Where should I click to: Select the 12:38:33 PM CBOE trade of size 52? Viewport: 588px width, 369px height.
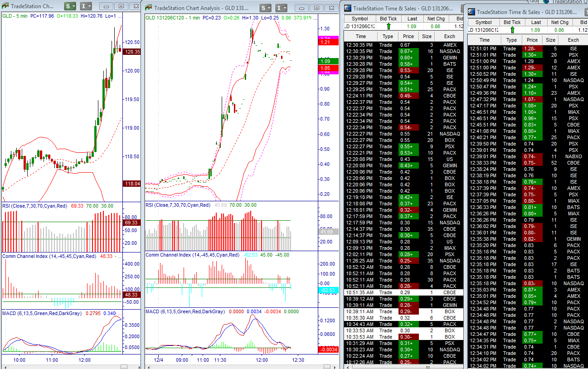click(528, 163)
